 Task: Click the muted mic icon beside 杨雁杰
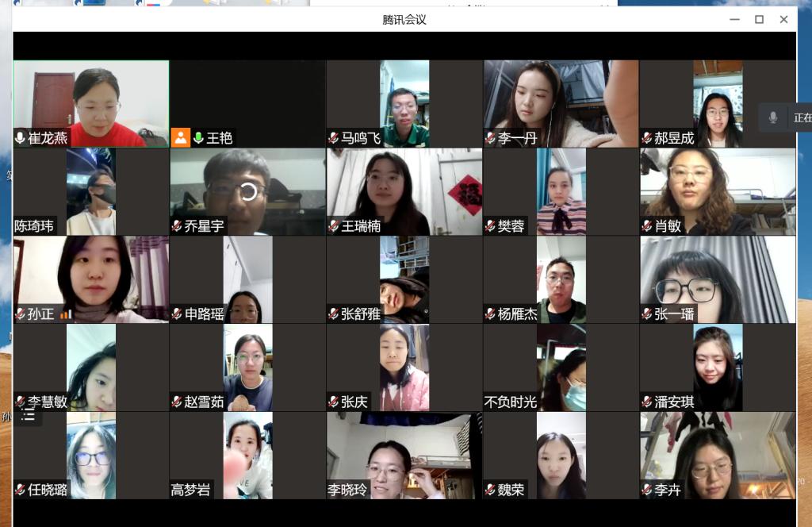490,314
